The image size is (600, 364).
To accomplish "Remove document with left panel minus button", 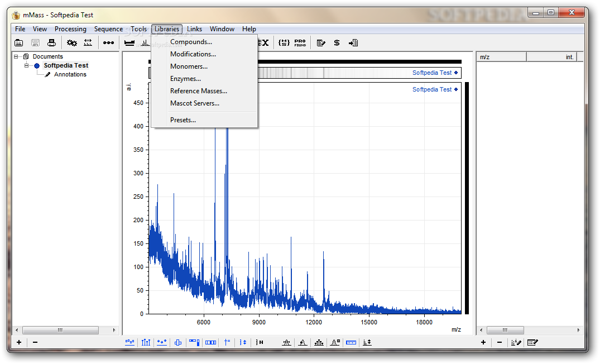I will (35, 342).
